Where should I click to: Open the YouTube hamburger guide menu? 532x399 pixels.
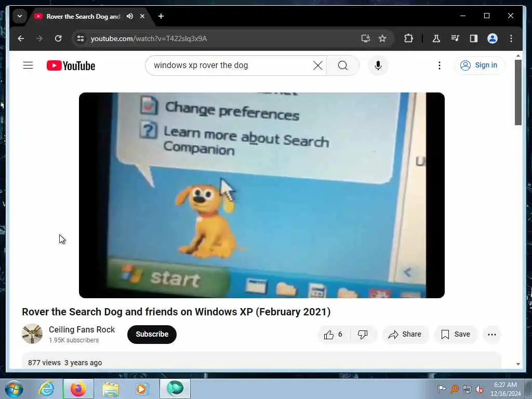[28, 65]
